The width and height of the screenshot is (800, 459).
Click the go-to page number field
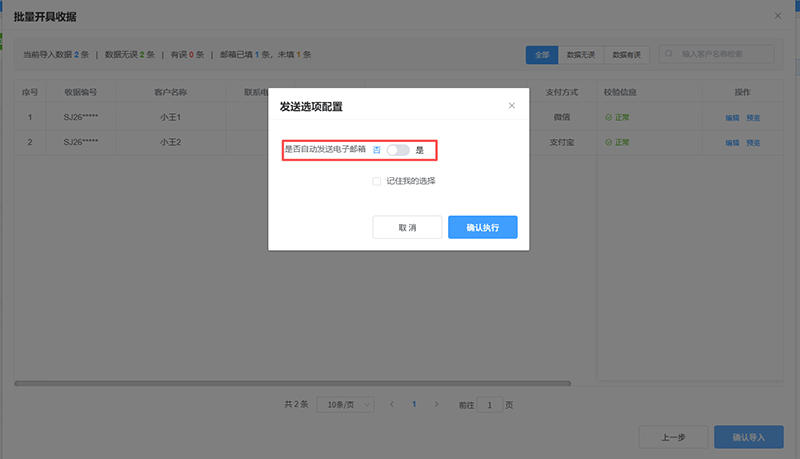click(x=489, y=405)
